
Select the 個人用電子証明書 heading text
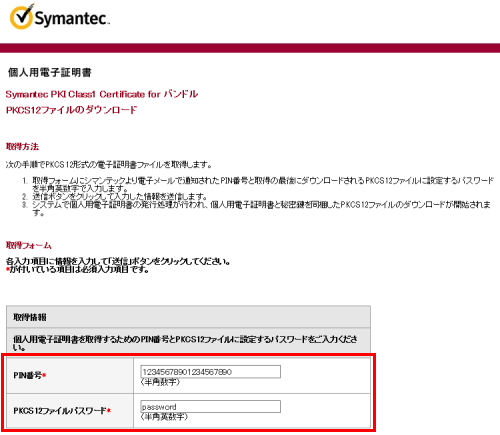50,72
